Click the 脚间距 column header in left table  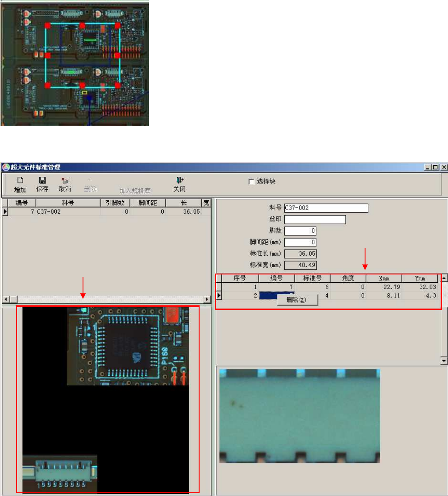(148, 203)
